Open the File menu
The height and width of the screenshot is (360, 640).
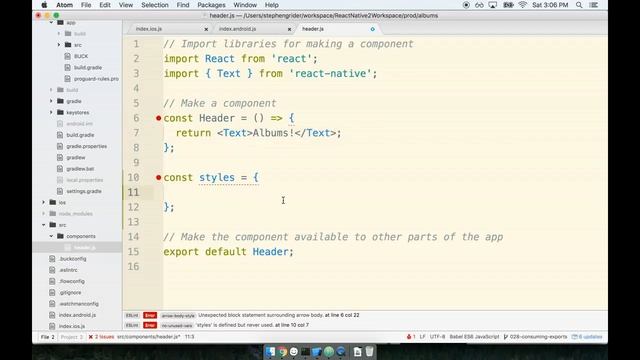click(x=86, y=5)
